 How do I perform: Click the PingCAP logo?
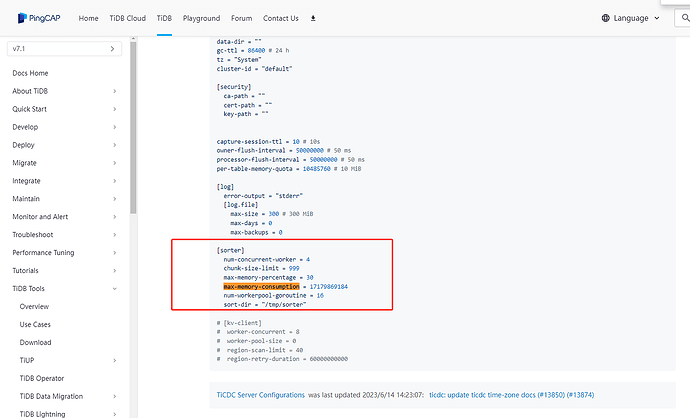click(39, 18)
